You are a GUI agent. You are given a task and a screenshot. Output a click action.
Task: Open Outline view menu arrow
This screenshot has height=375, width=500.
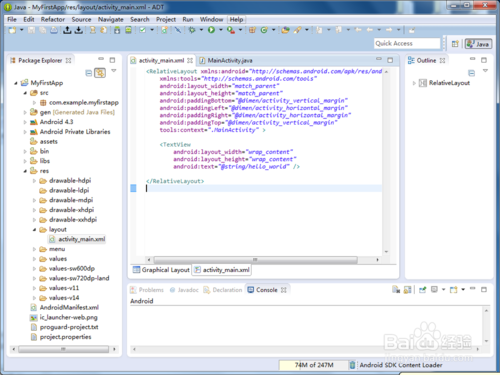click(485, 71)
